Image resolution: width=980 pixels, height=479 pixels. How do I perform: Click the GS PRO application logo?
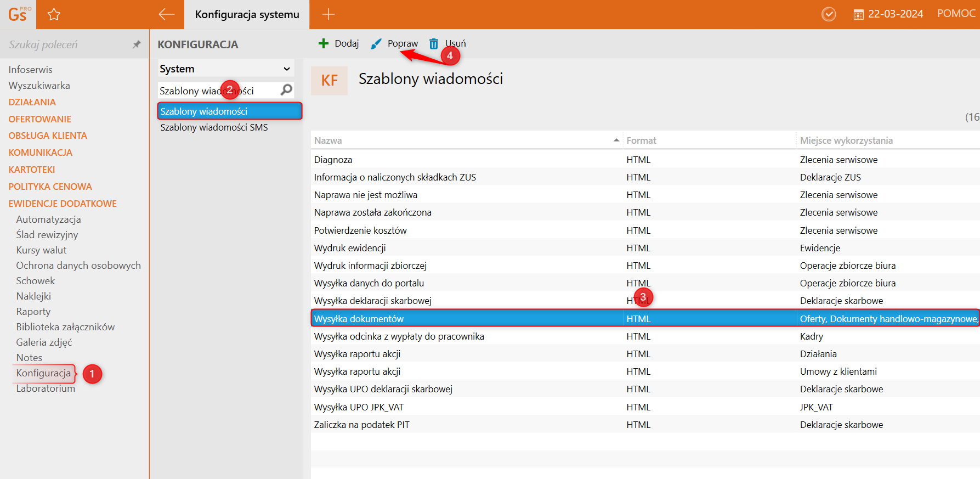tap(18, 14)
